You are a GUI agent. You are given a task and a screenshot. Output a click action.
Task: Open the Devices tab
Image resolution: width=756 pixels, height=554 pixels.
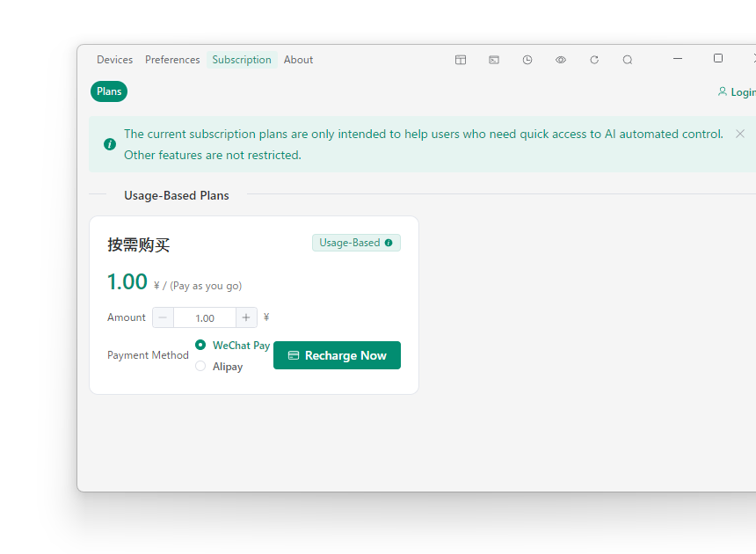pyautogui.click(x=115, y=60)
